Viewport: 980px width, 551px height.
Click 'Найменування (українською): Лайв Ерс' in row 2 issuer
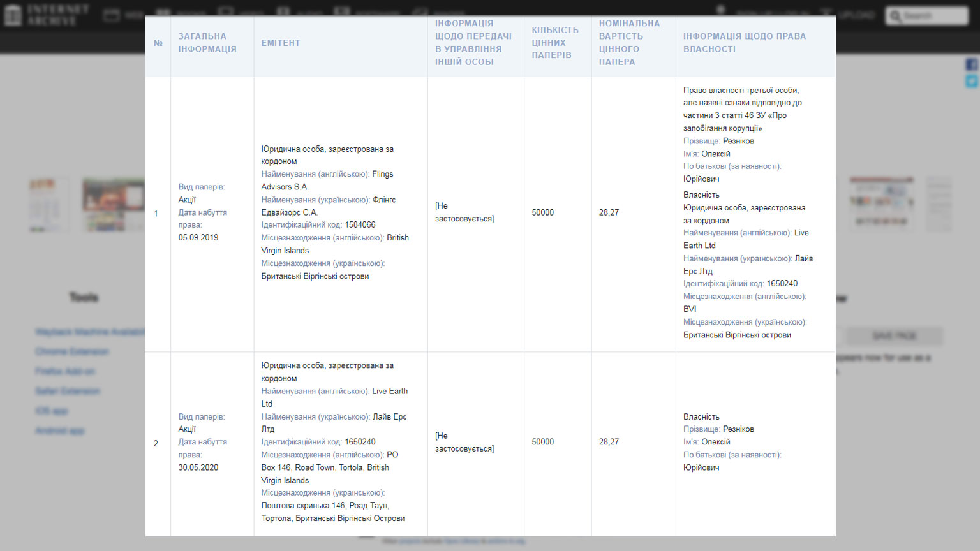334,416
